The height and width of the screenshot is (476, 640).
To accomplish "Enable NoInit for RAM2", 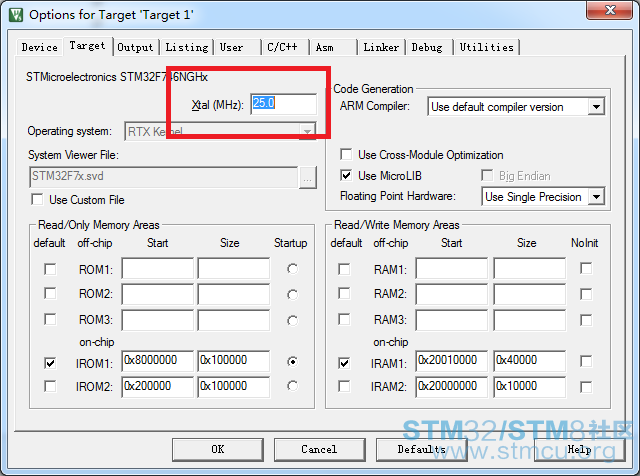I will point(586,294).
